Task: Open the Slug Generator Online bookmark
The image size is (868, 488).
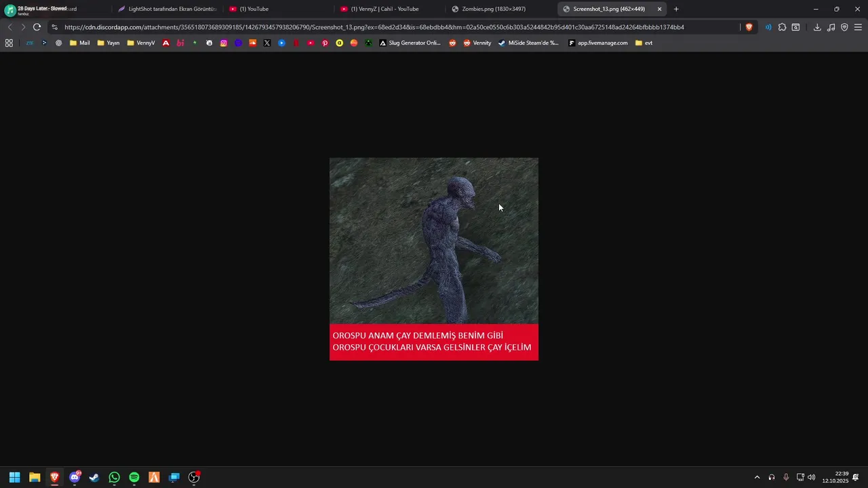Action: (x=410, y=43)
